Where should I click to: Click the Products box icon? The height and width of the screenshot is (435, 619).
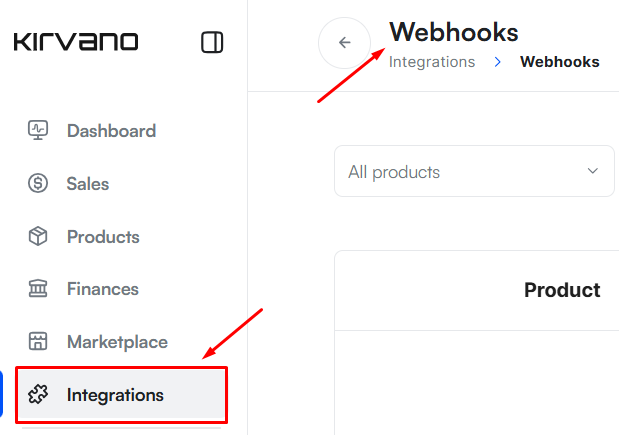pyautogui.click(x=38, y=236)
